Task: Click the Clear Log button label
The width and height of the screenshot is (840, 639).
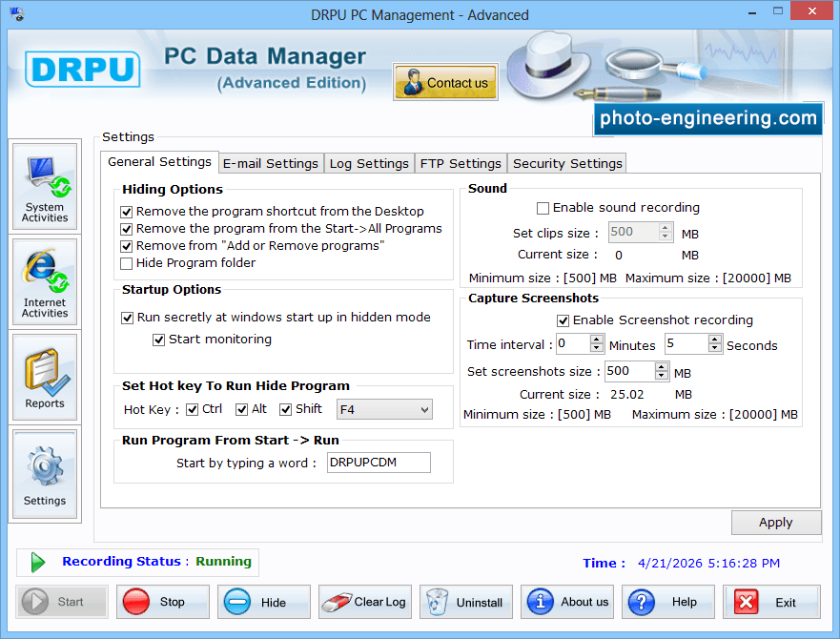Action: pyautogui.click(x=379, y=602)
